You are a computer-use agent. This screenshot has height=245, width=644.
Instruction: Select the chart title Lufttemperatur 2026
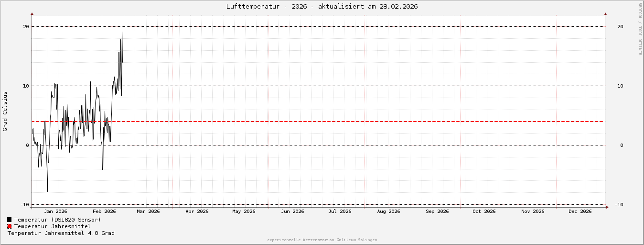322,6
